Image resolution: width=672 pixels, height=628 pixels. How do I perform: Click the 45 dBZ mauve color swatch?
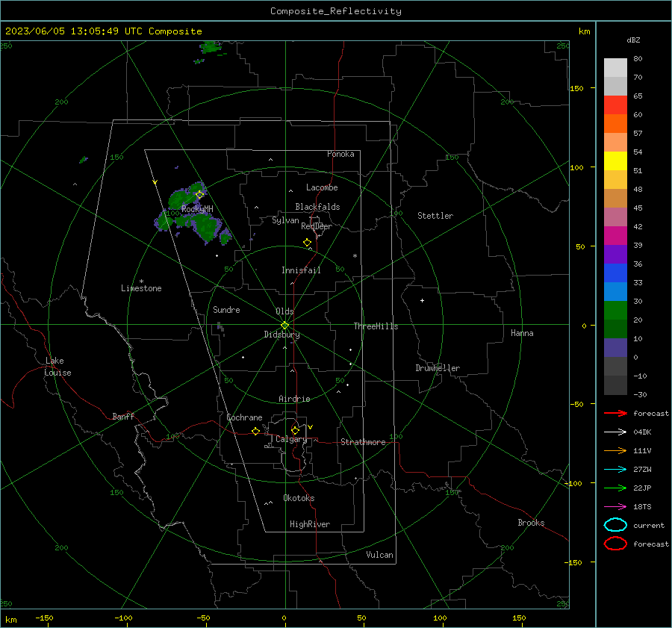[x=615, y=217]
